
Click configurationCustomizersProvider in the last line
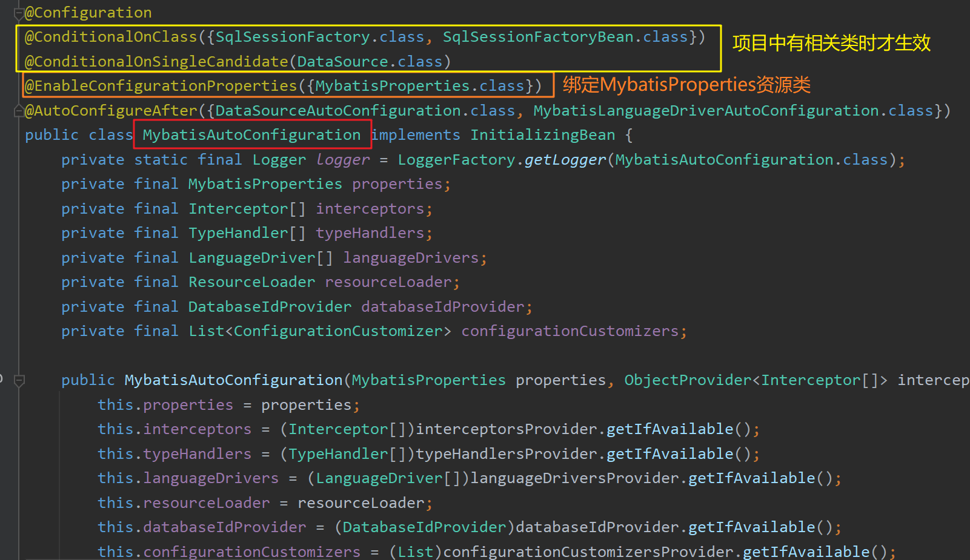[x=588, y=552]
